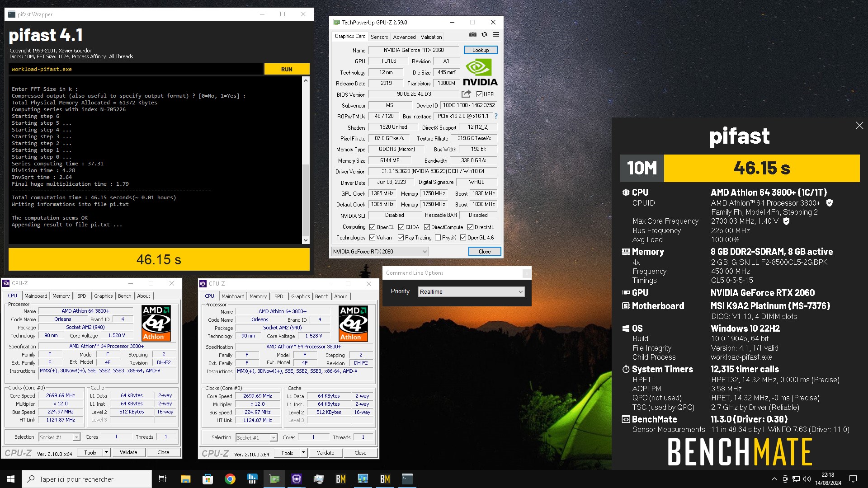Open File Explorer from taskbar
The image size is (868, 488).
[x=185, y=479]
